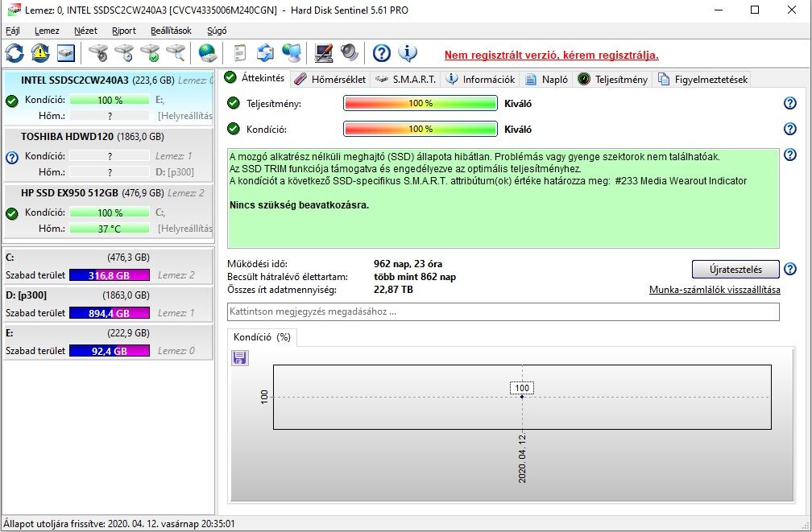Open the Fájl menu
This screenshot has height=532, width=812.
12,31
